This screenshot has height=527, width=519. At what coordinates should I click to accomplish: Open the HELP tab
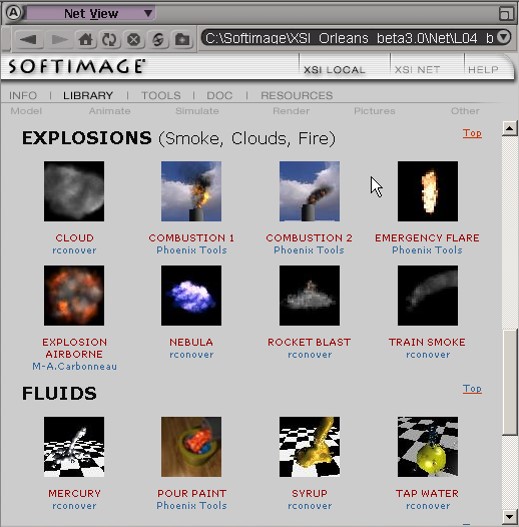click(x=483, y=70)
